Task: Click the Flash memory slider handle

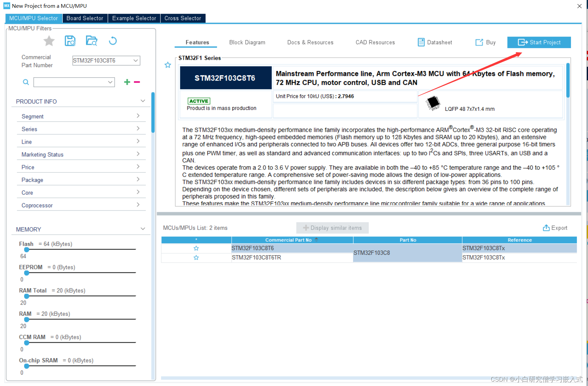Action: (x=26, y=250)
